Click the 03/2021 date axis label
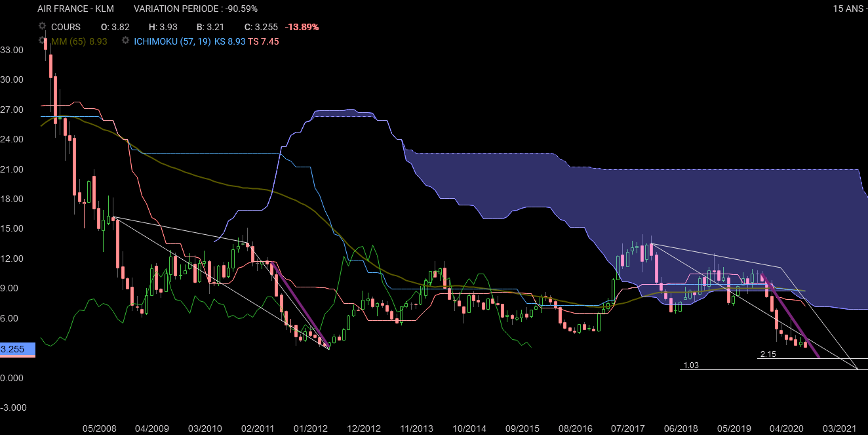 tap(840, 428)
